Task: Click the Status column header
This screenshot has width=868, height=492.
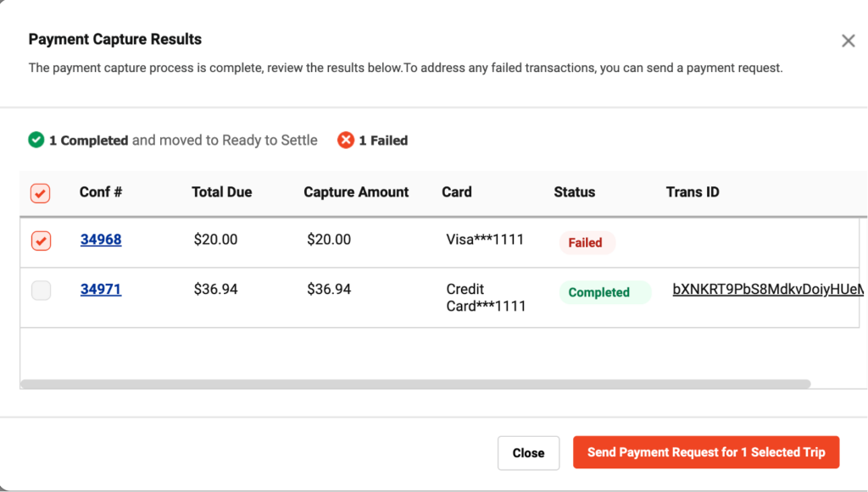Action: click(575, 192)
